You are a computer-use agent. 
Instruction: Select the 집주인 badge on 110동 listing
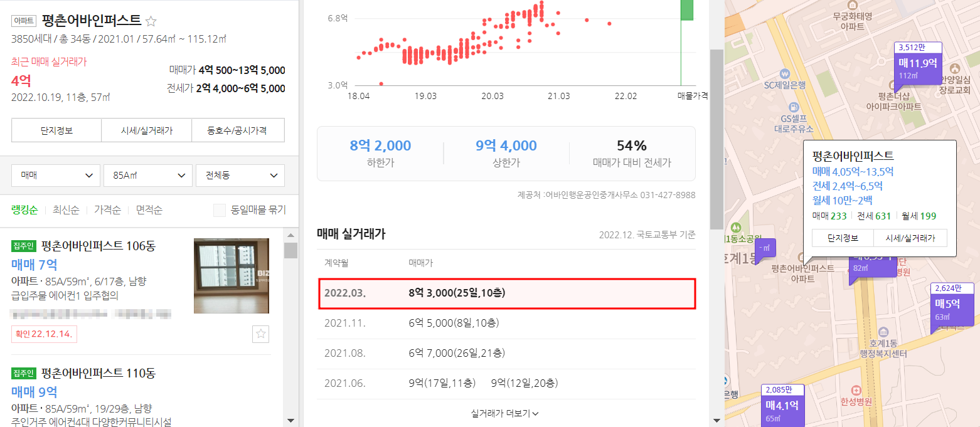24,373
